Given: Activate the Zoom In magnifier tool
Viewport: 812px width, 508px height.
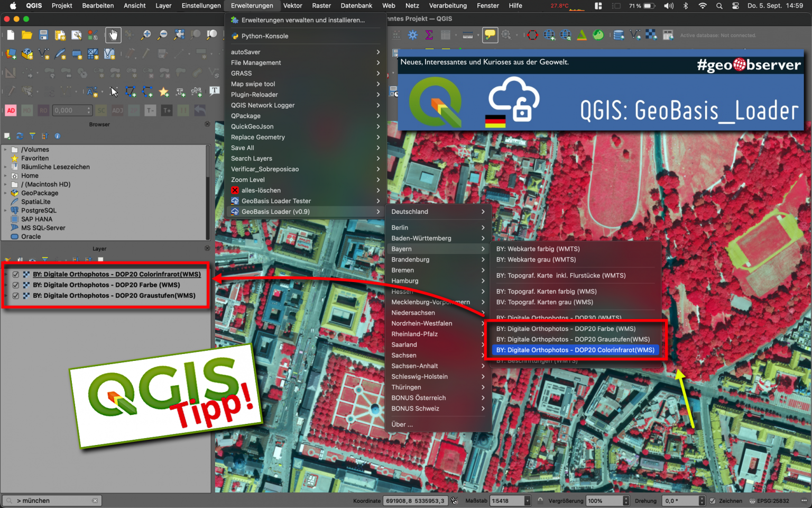Looking at the screenshot, I should [146, 35].
